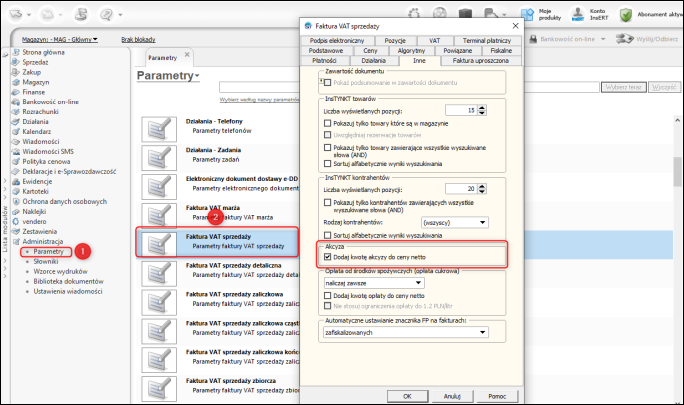Viewport: 684px width, 405px height.
Task: Open the Rozrachunki module icon
Action: point(16,112)
